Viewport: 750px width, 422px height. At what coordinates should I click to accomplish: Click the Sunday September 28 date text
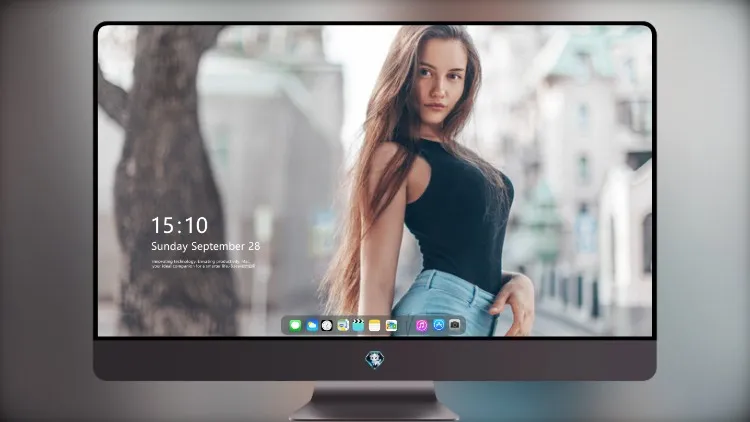[x=206, y=246]
